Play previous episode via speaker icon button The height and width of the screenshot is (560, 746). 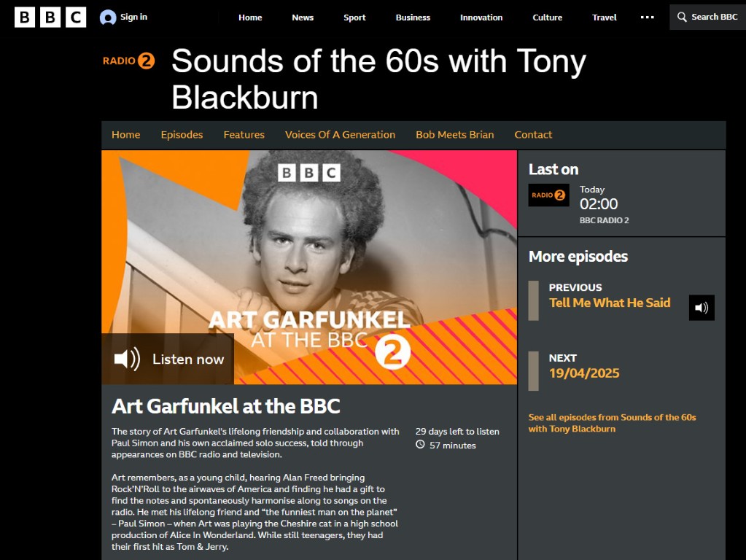(702, 308)
